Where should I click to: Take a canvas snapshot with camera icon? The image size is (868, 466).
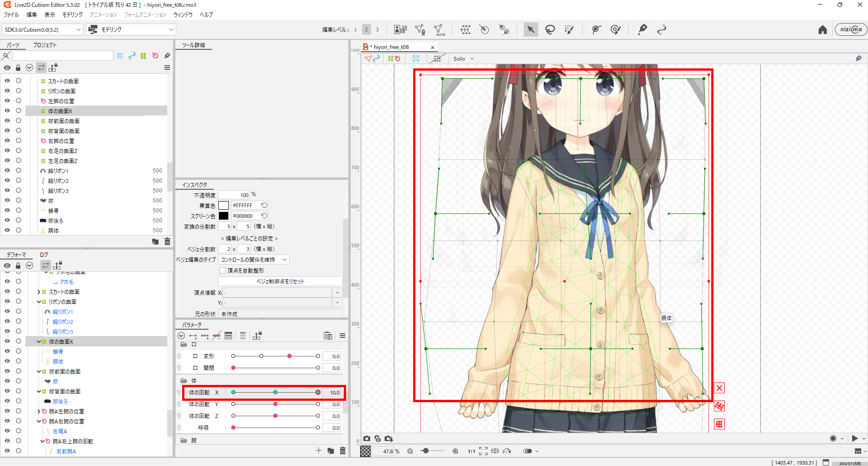click(366, 438)
